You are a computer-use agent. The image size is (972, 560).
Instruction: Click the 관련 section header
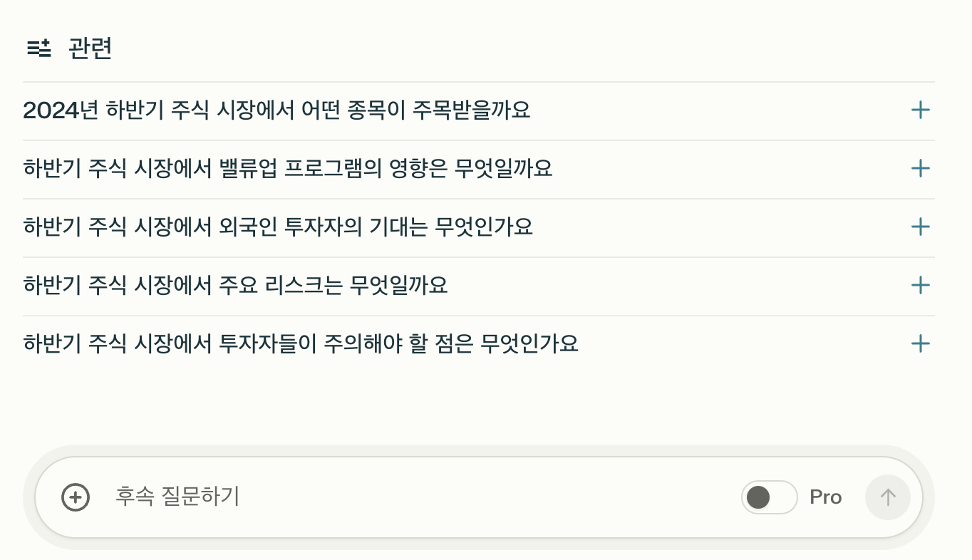[x=90, y=48]
